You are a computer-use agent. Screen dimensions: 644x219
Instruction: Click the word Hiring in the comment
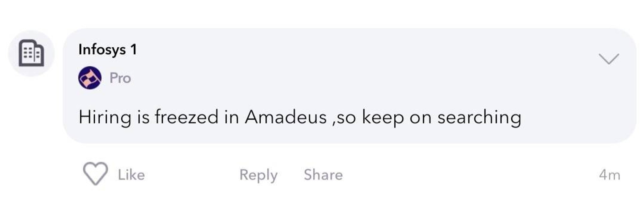105,117
